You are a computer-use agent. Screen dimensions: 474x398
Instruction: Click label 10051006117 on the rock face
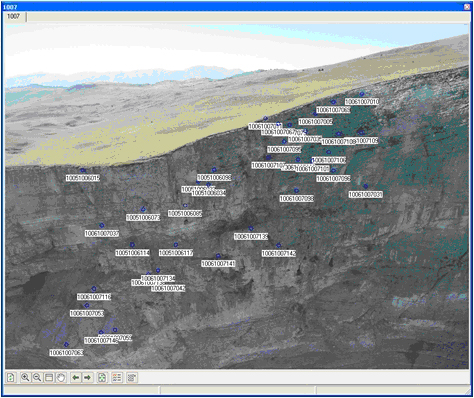176,253
